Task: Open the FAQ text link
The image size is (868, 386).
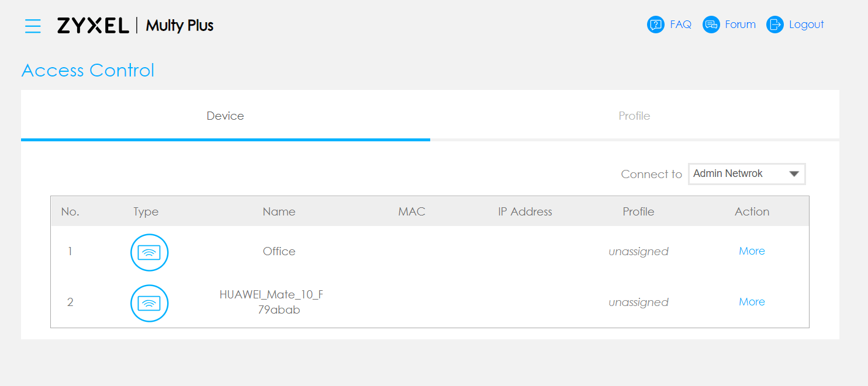Action: pyautogui.click(x=680, y=25)
